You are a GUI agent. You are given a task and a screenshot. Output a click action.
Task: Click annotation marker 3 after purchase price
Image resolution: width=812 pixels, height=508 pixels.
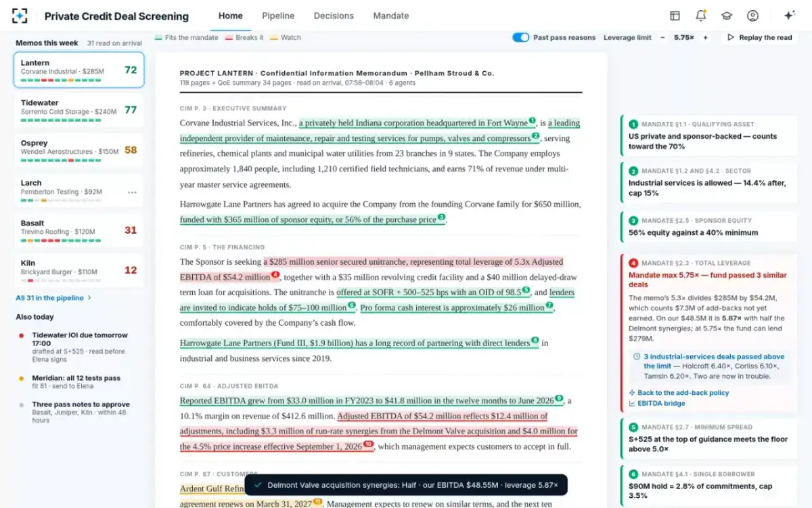[441, 217]
